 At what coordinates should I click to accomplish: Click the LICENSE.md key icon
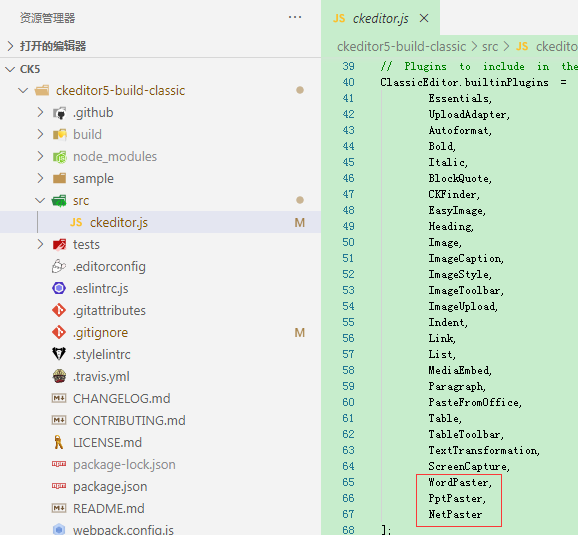pos(59,442)
